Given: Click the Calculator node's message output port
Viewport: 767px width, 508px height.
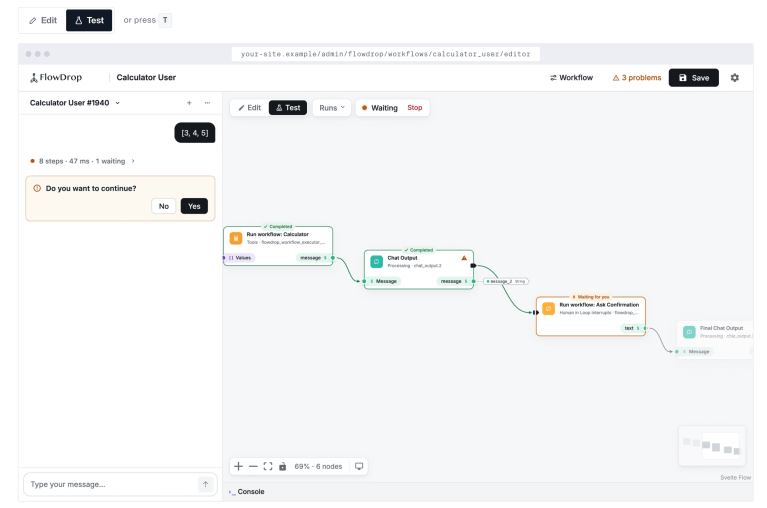Looking at the screenshot, I should 333,258.
